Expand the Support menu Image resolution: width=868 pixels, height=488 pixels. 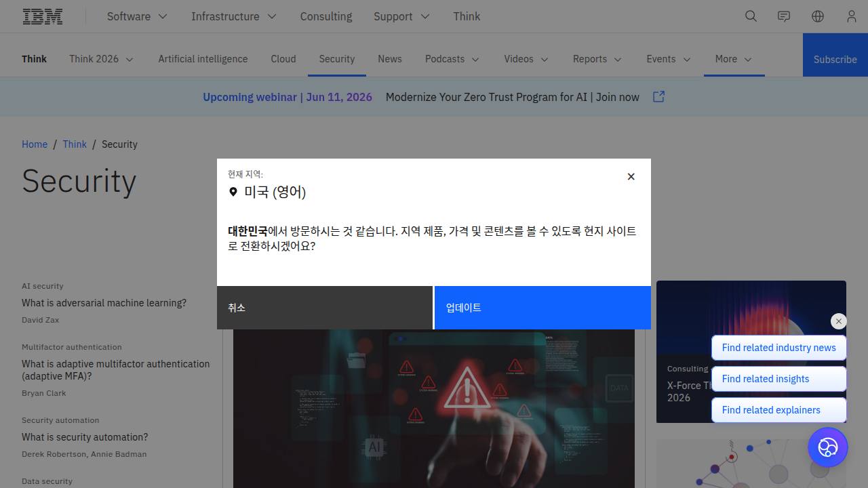coord(401,16)
